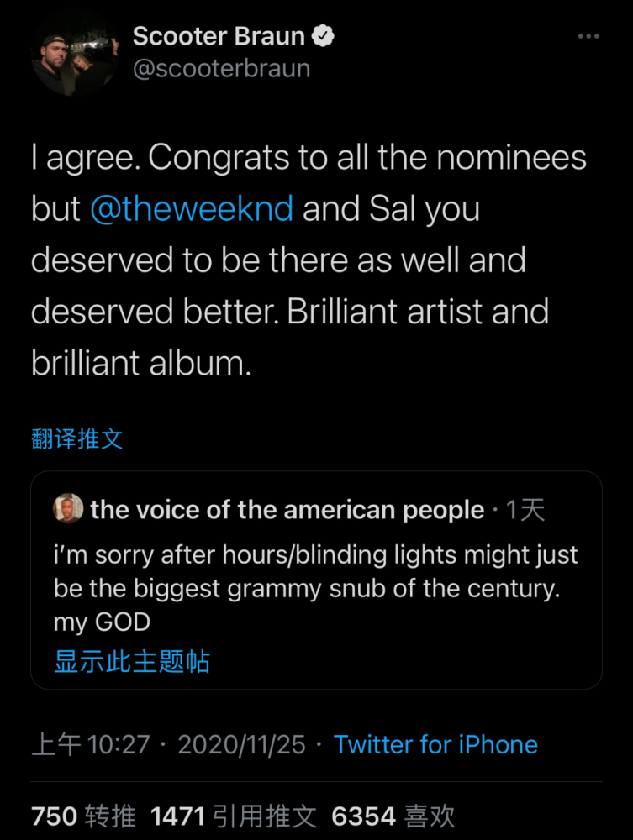Image resolution: width=633 pixels, height=840 pixels.
Task: Open the Twitter for iPhone source link
Action: click(x=435, y=744)
